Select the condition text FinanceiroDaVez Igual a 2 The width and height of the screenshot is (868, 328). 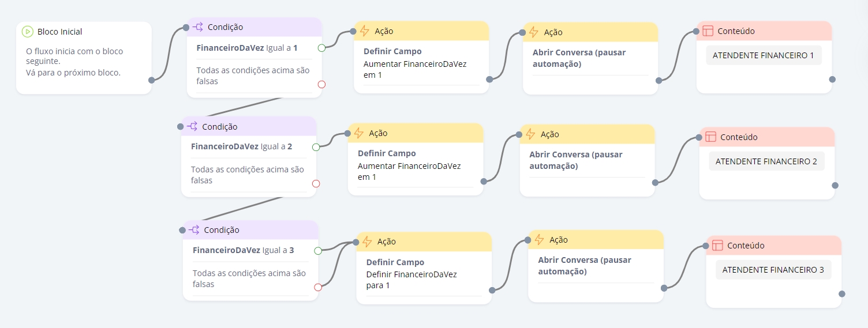pos(241,146)
